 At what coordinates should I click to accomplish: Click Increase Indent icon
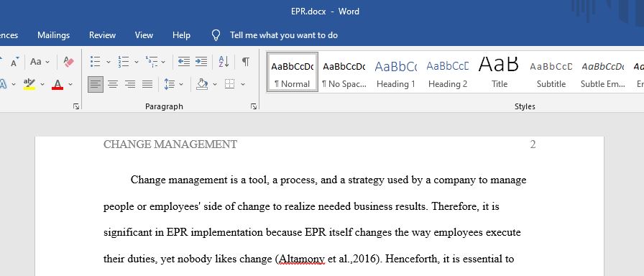(201, 62)
